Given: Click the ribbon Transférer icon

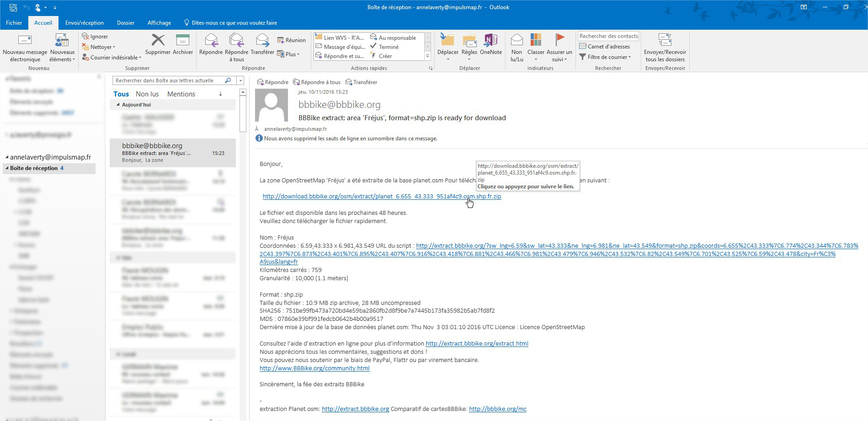Looking at the screenshot, I should tap(262, 44).
